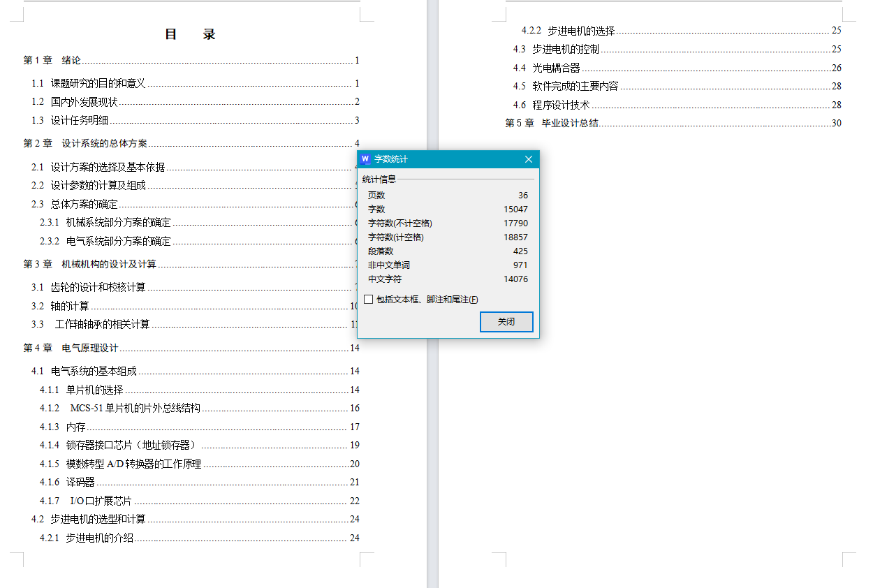Click the 非中文单词 971 row
This screenshot has width=873, height=588.
pos(448,265)
